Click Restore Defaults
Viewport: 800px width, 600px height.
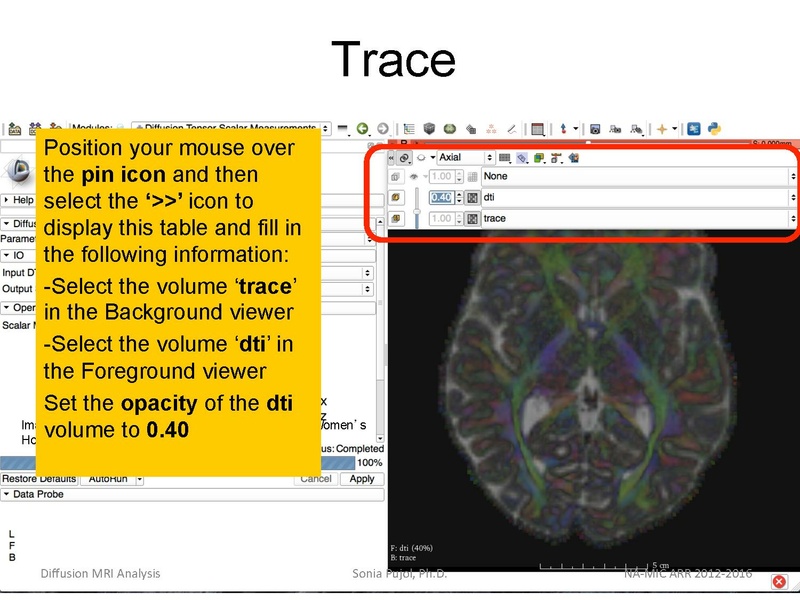tap(38, 478)
